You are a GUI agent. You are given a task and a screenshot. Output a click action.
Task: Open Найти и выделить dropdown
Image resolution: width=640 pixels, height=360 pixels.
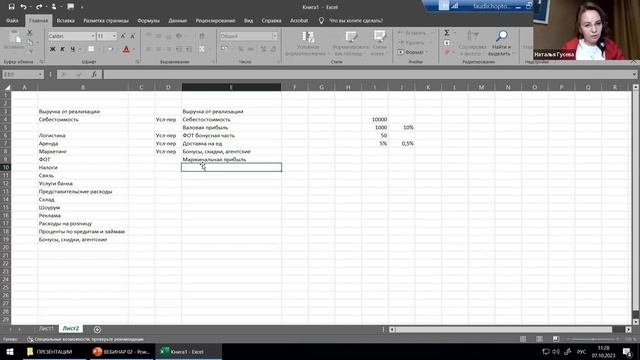pyautogui.click(x=501, y=43)
